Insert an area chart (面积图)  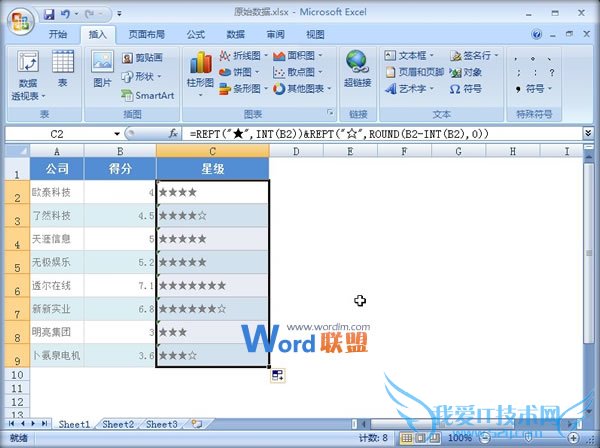point(298,56)
